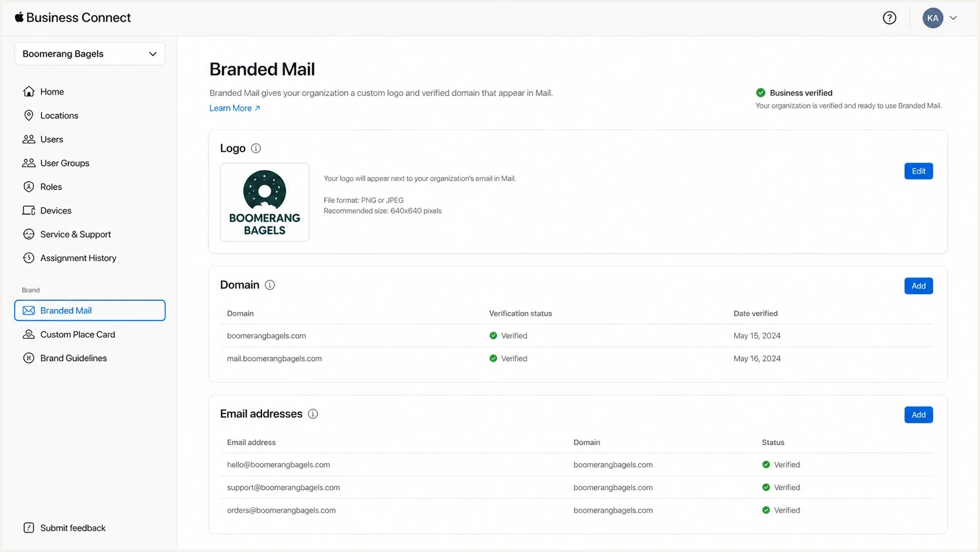This screenshot has width=980, height=552.
Task: Click the Boomerang Bagels logo thumbnail
Action: tap(265, 202)
